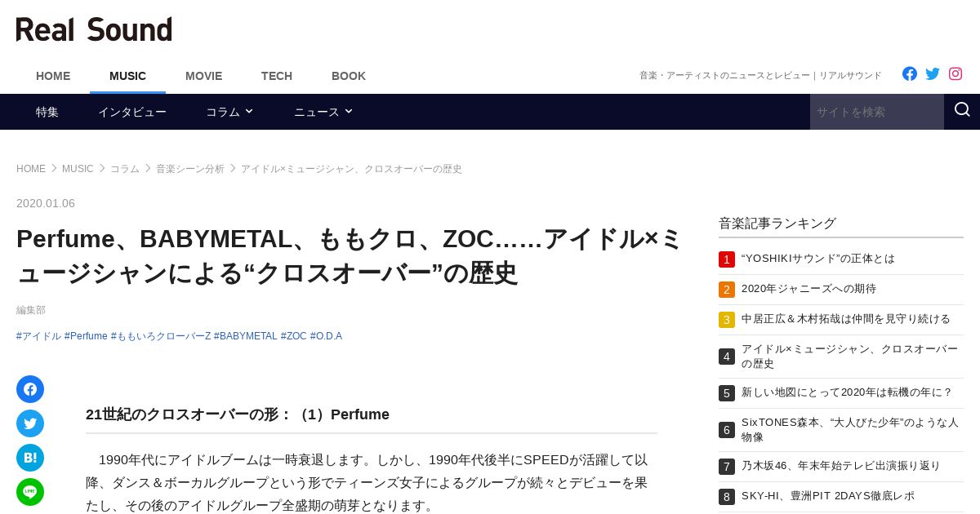
Task: Click the search magnifier button
Action: point(962,111)
